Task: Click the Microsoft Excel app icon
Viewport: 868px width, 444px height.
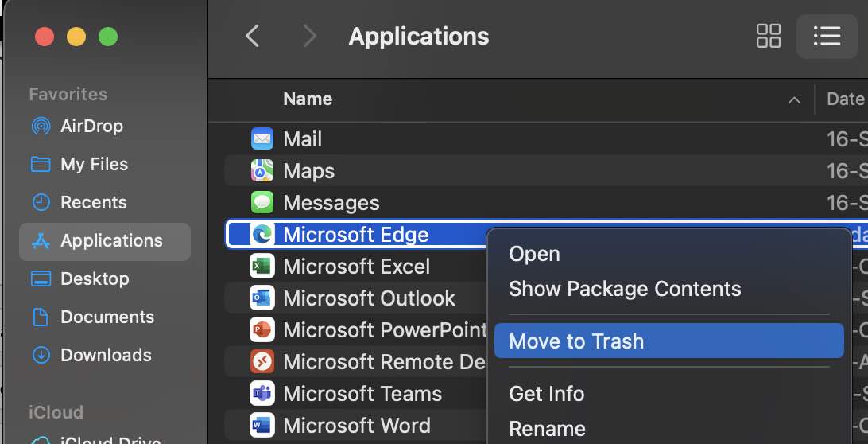Action: (x=262, y=267)
